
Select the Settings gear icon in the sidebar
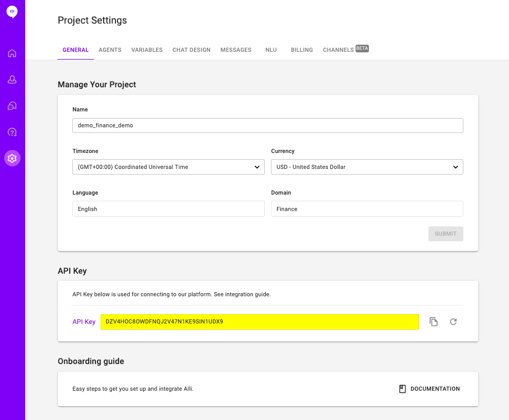[x=12, y=158]
